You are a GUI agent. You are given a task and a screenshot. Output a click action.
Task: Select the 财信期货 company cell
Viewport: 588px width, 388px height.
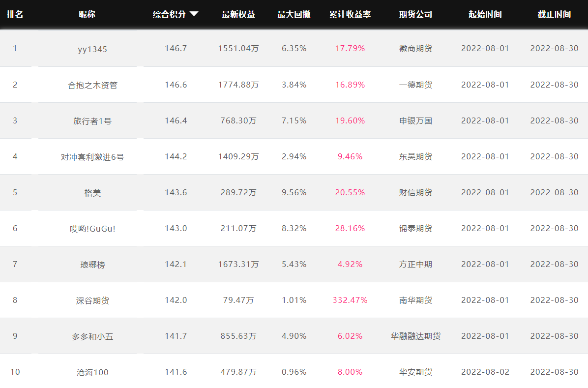pyautogui.click(x=415, y=192)
